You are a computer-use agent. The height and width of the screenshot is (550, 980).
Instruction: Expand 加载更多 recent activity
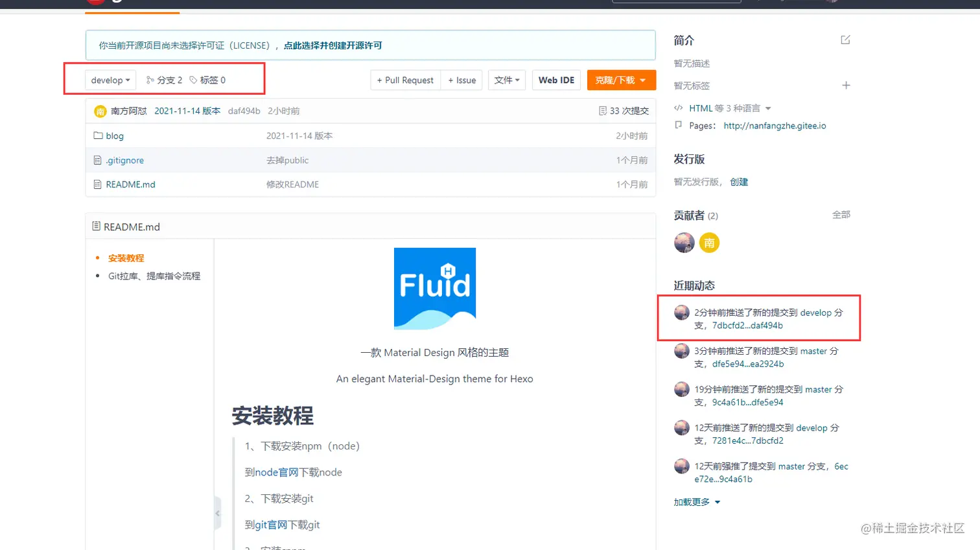(x=697, y=502)
